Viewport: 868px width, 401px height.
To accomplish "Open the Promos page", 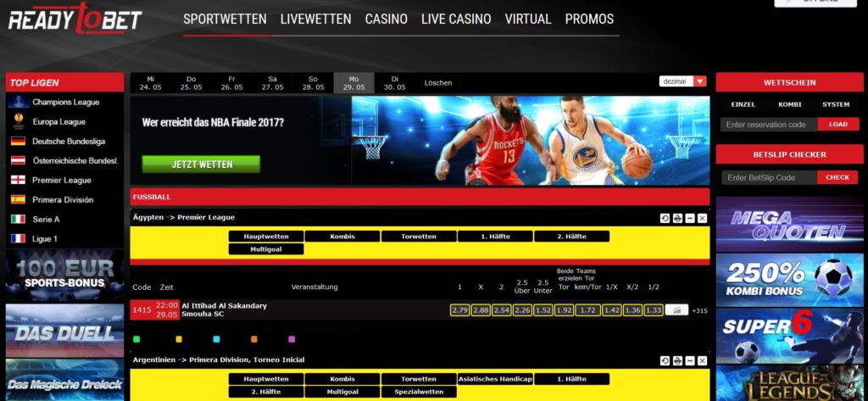I will (x=590, y=19).
